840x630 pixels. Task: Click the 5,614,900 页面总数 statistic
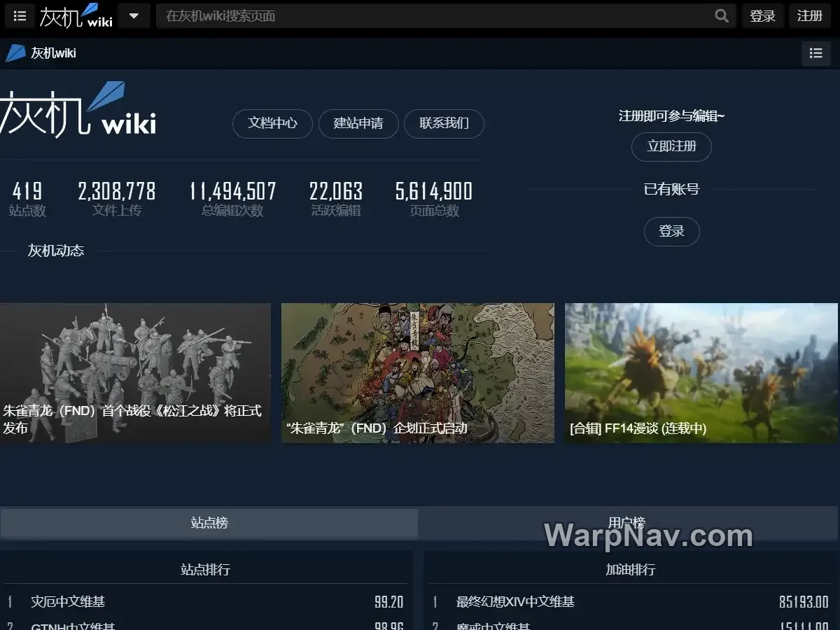434,199
